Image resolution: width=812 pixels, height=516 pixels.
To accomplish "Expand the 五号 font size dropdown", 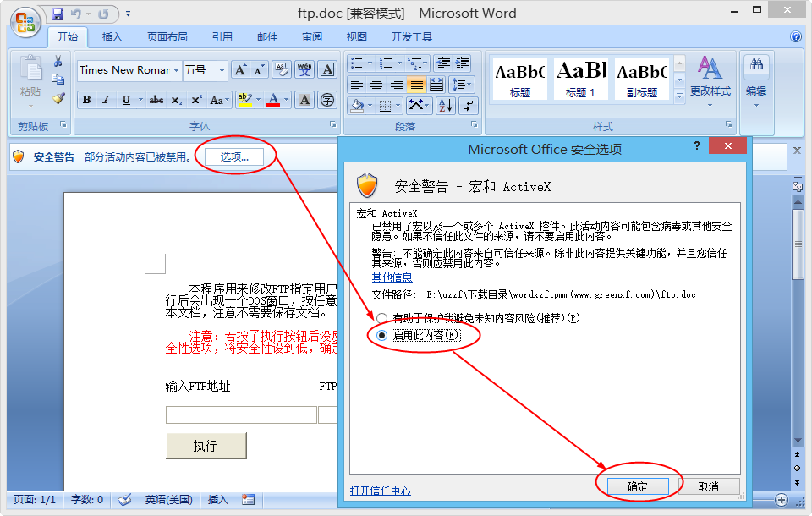I will click(x=222, y=70).
